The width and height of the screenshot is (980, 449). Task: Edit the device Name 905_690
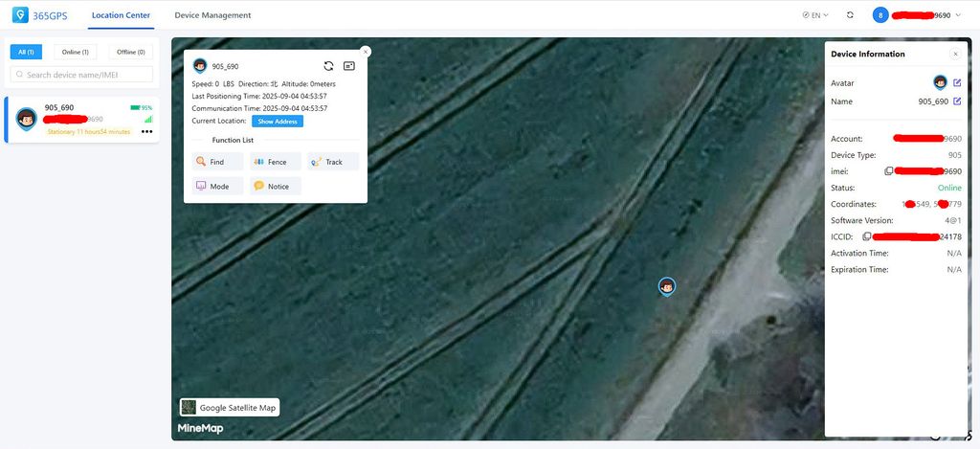point(957,101)
